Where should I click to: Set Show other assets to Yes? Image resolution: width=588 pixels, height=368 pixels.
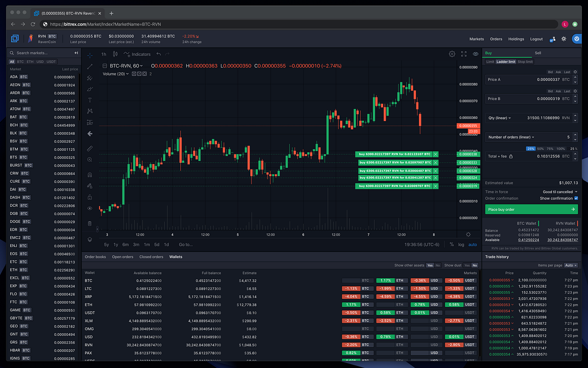430,265
